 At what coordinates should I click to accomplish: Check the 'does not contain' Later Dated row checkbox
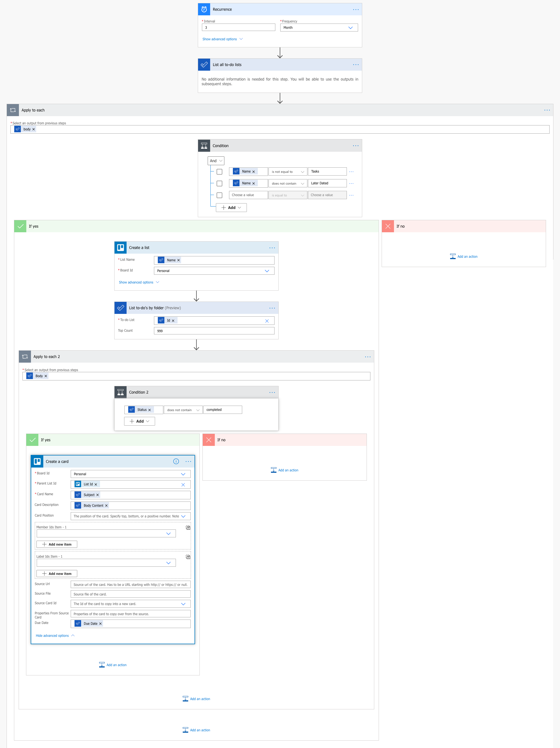[x=219, y=183]
